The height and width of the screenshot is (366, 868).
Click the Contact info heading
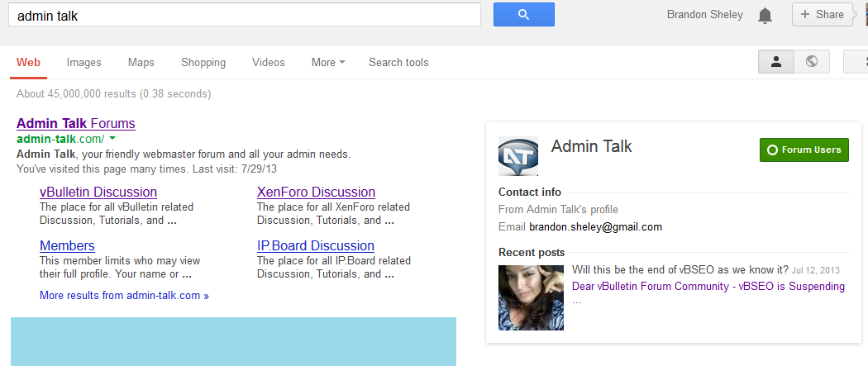pyautogui.click(x=530, y=192)
